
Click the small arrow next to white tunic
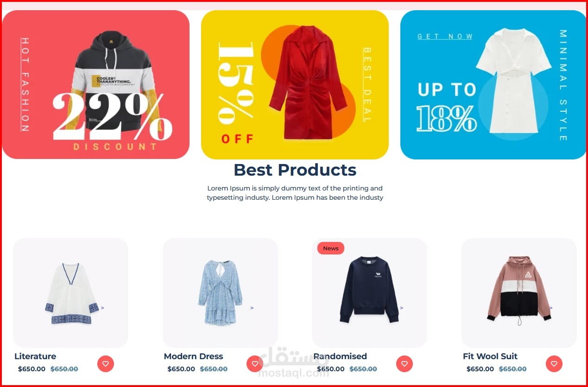[x=102, y=308]
